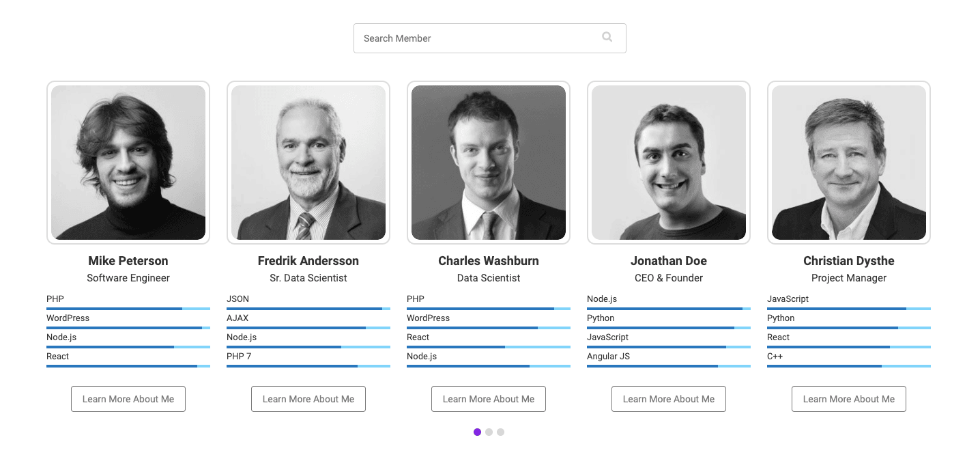Click the Jonathan Doe name heading
980x457 pixels.
(669, 261)
